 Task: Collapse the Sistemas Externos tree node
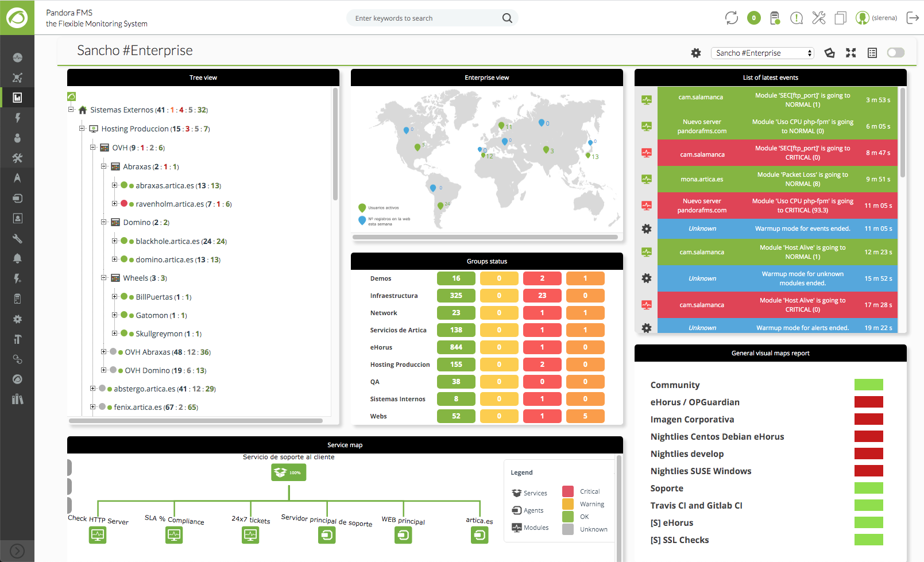click(71, 110)
